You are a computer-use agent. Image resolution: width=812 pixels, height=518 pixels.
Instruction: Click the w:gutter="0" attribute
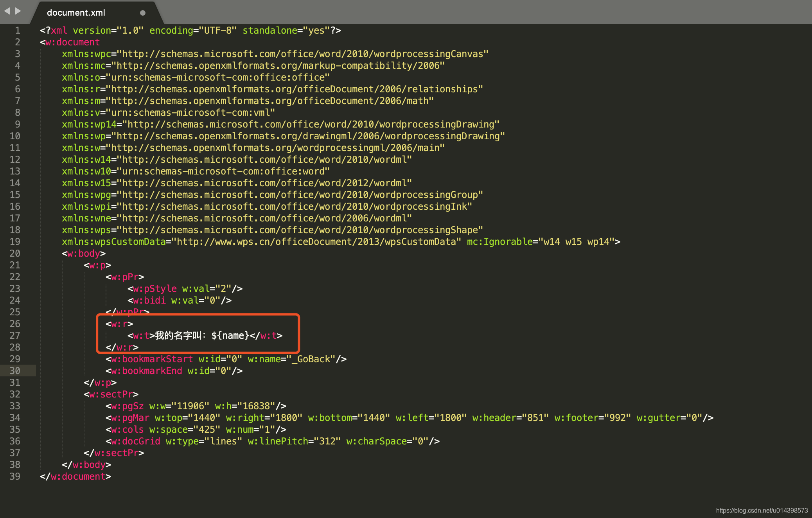[x=670, y=418]
